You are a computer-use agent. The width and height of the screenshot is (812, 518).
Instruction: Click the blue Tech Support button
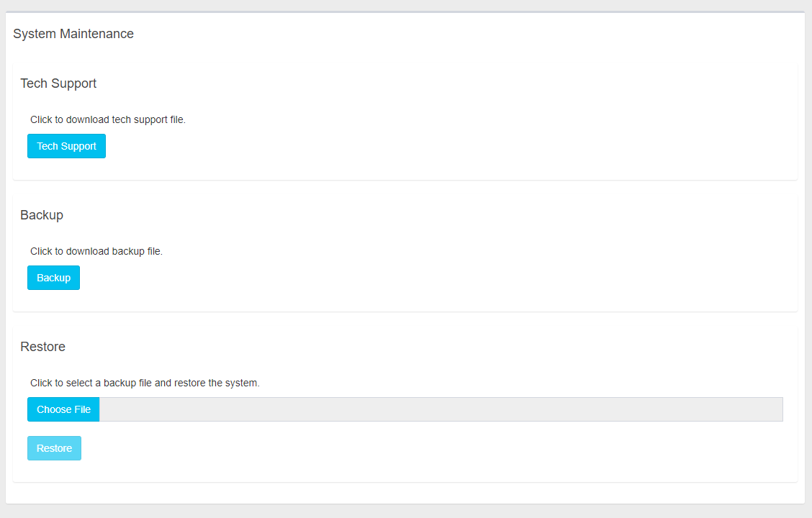(x=66, y=146)
